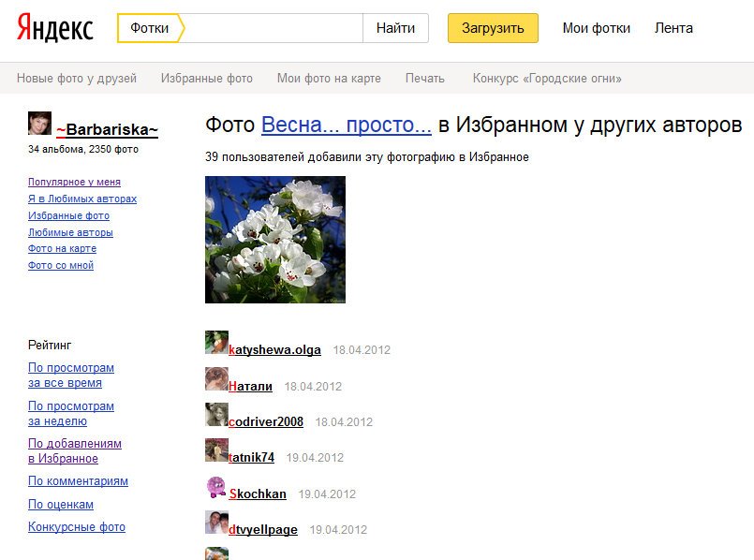Image resolution: width=754 pixels, height=560 pixels.
Task: Open avatar of codriver2008
Action: coord(216,414)
